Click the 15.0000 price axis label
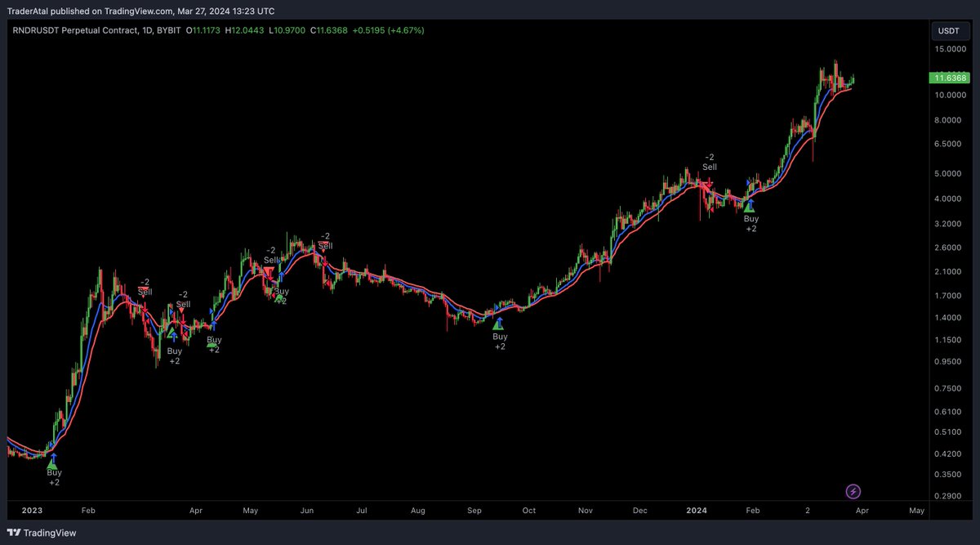Image resolution: width=980 pixels, height=545 pixels. click(951, 49)
